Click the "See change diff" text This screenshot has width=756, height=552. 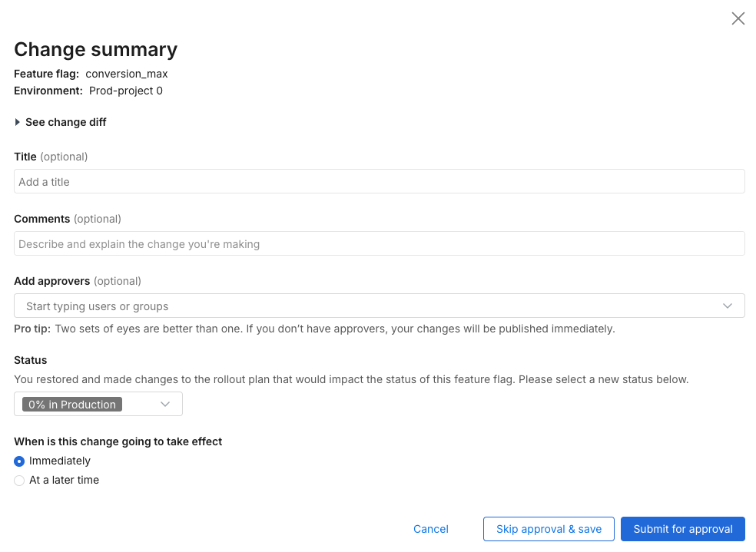(66, 122)
